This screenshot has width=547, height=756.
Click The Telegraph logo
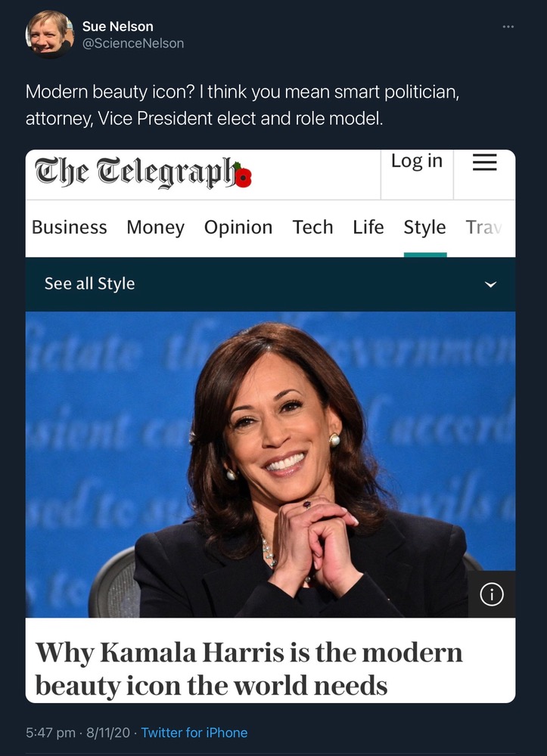(x=143, y=172)
